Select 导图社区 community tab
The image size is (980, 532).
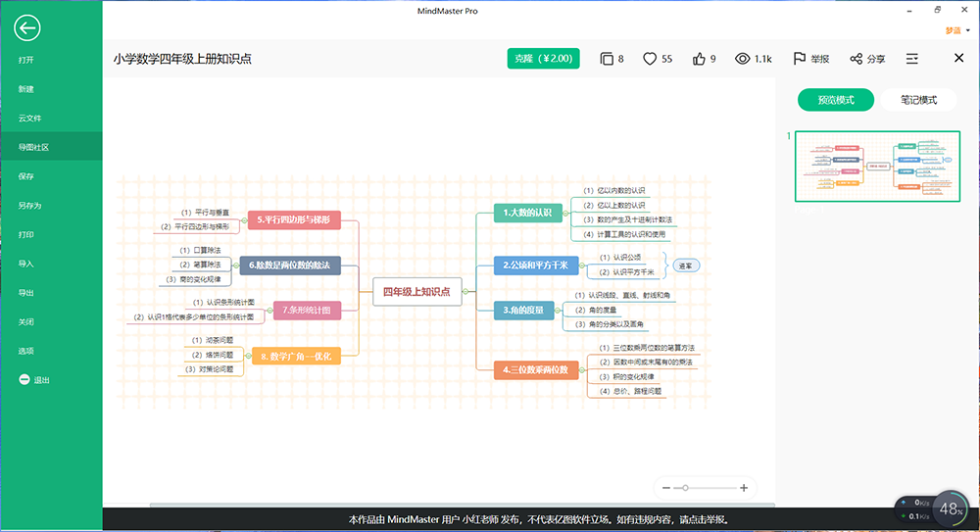coord(51,147)
